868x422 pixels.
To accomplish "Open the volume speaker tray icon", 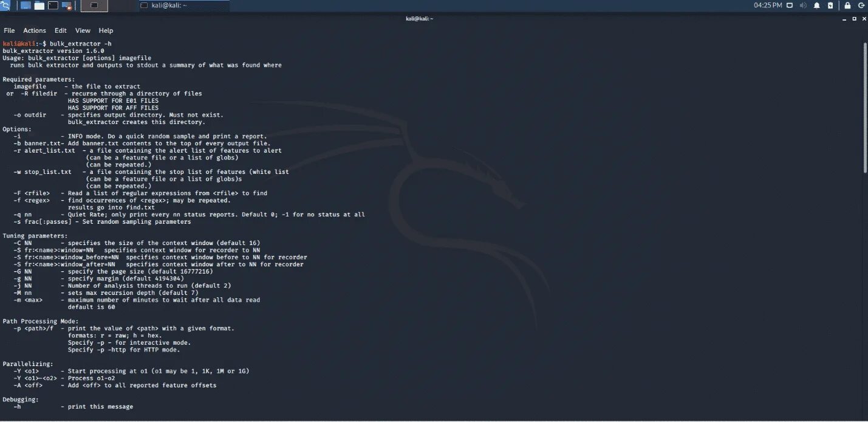I will pos(803,5).
